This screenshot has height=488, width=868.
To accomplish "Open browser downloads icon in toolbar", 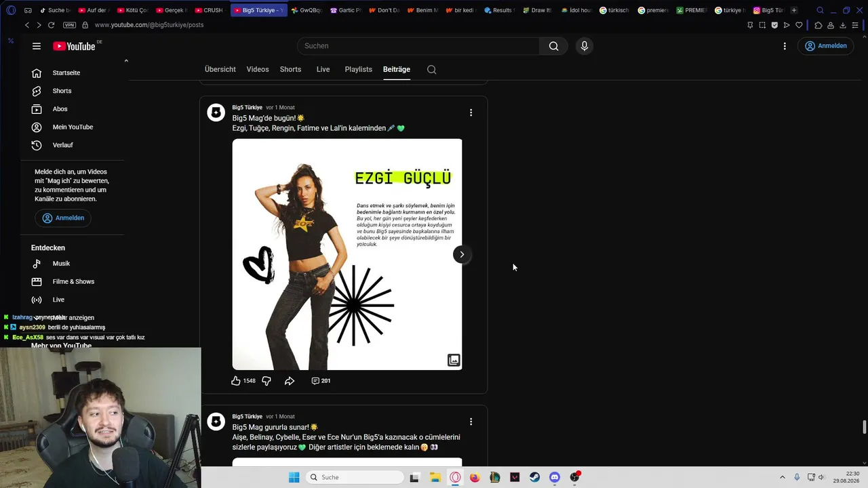I will click(x=843, y=25).
